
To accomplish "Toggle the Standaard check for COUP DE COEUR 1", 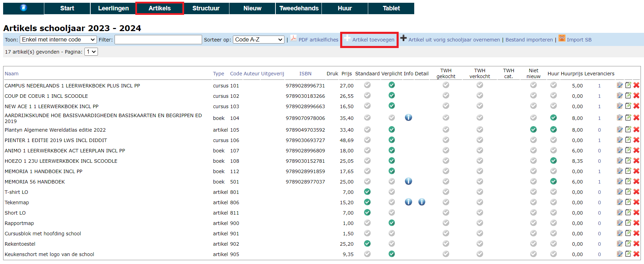I will tap(367, 95).
